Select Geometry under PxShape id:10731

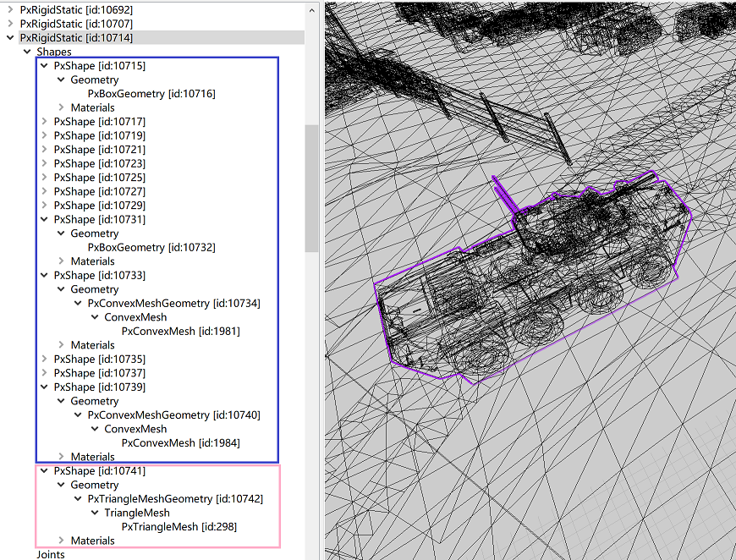(x=95, y=233)
